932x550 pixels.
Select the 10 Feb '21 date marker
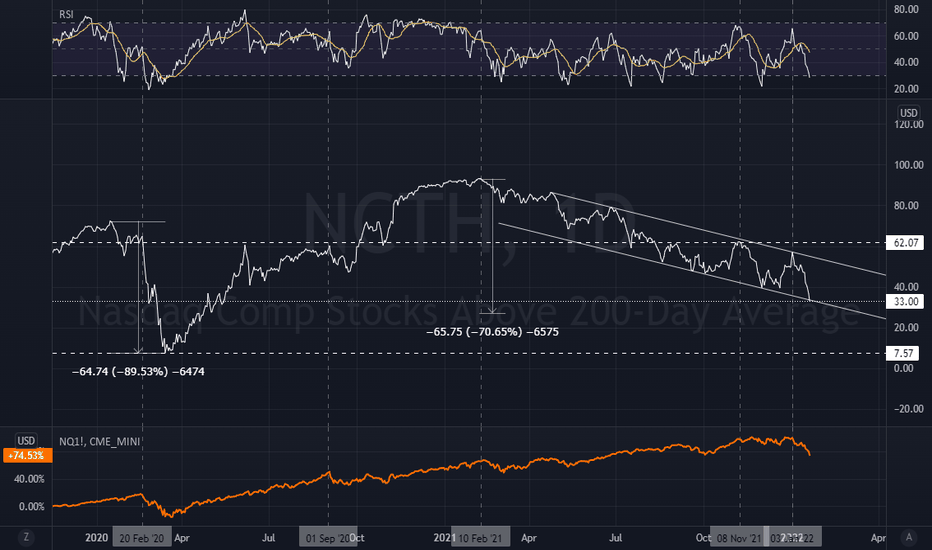[x=480, y=538]
